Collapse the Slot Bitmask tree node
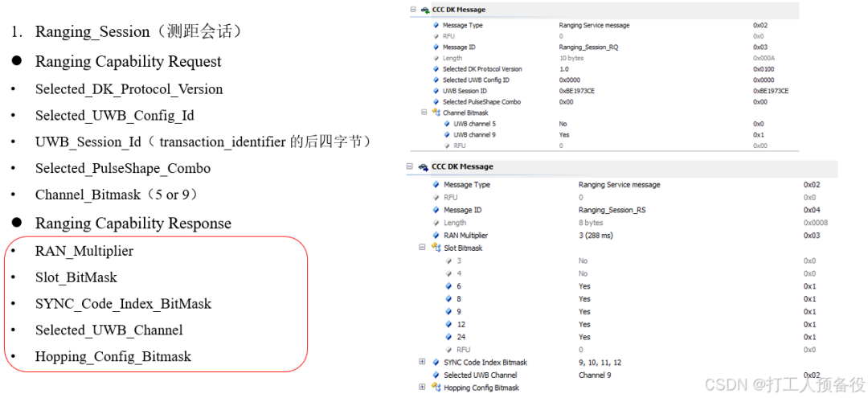 [423, 248]
